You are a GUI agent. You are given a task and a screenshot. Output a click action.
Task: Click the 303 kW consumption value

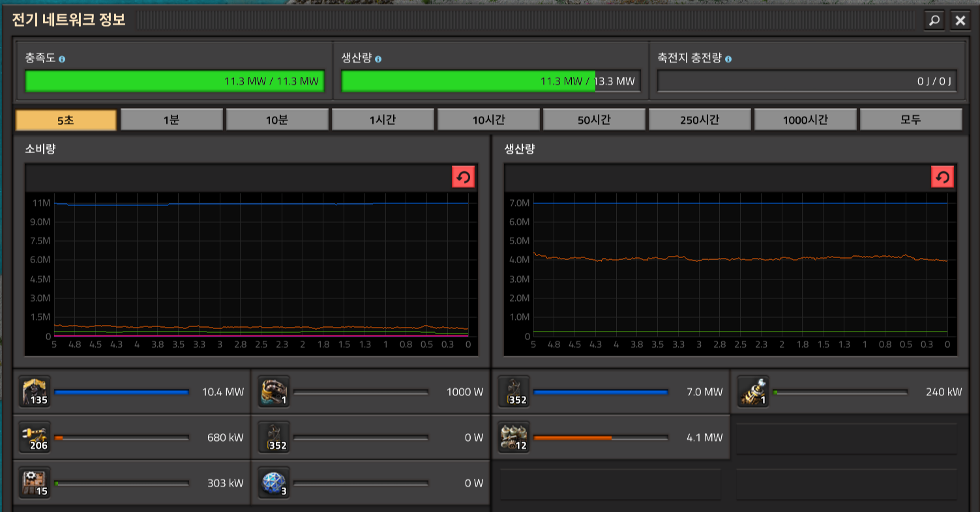(225, 483)
